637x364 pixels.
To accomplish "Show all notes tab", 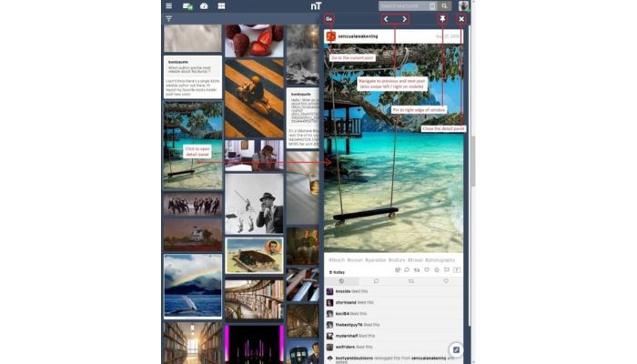I will [341, 280].
